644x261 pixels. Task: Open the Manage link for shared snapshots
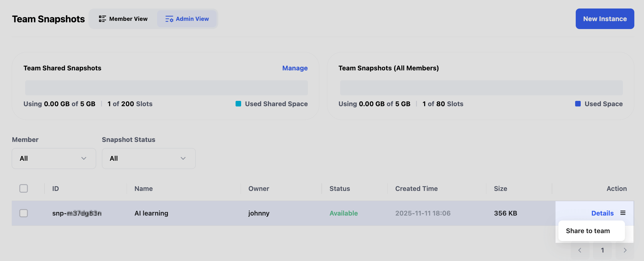295,68
